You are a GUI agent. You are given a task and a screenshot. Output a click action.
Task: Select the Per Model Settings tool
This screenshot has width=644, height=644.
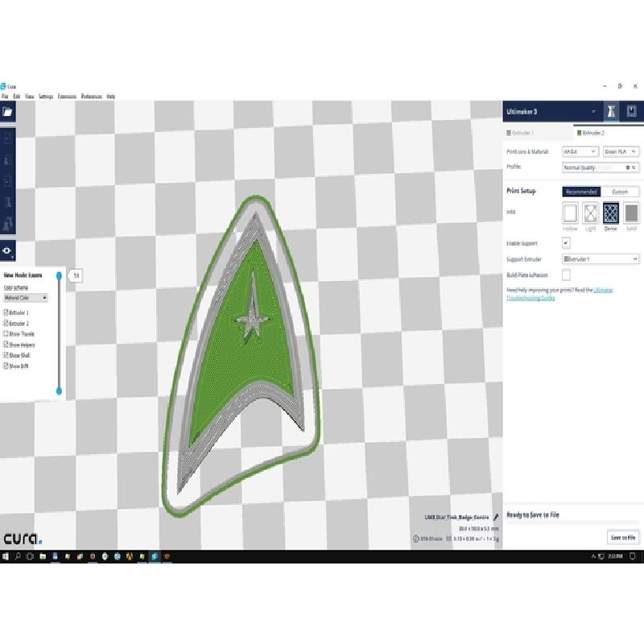click(x=7, y=224)
